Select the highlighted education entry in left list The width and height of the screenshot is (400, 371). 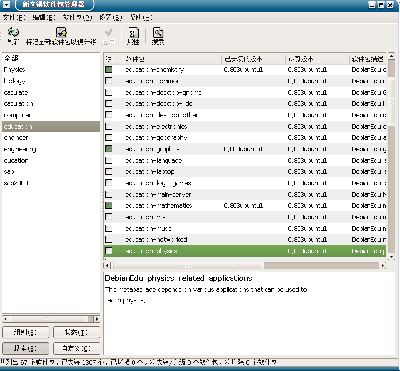pyautogui.click(x=51, y=126)
